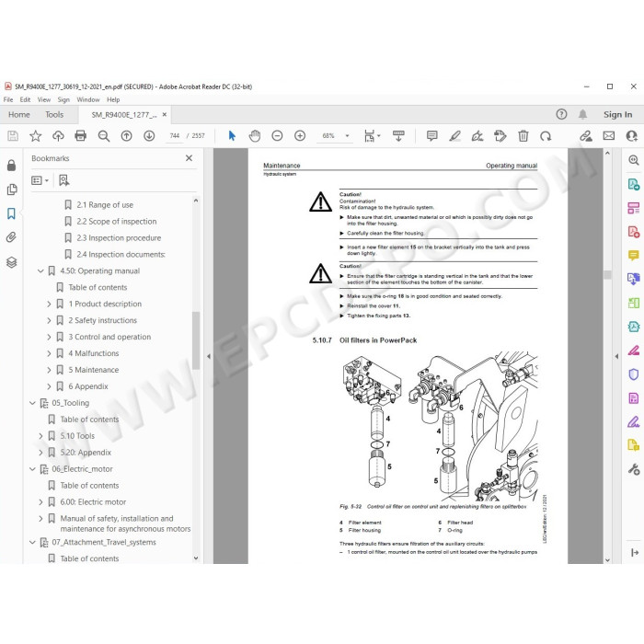Click the Sign In button
This screenshot has width=644, height=644.
617,115
